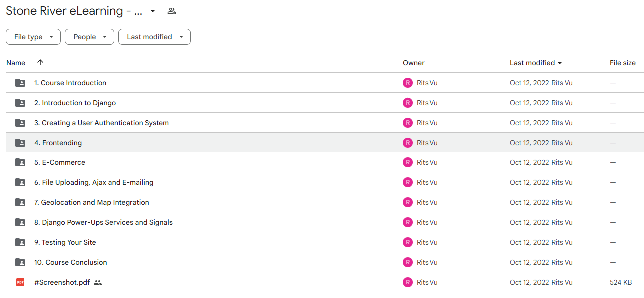This screenshot has height=298, width=644.
Task: Expand the Stone River eLearning title menu arrow
Action: pyautogui.click(x=153, y=11)
